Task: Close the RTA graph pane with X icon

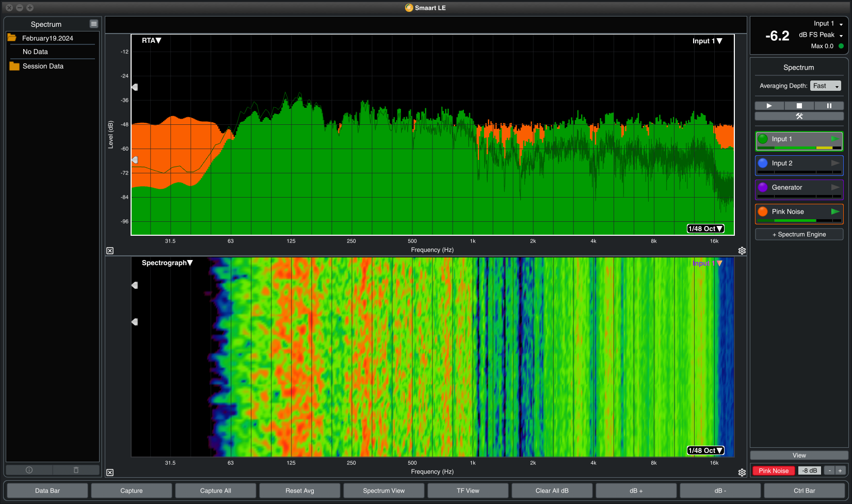Action: 110,251
